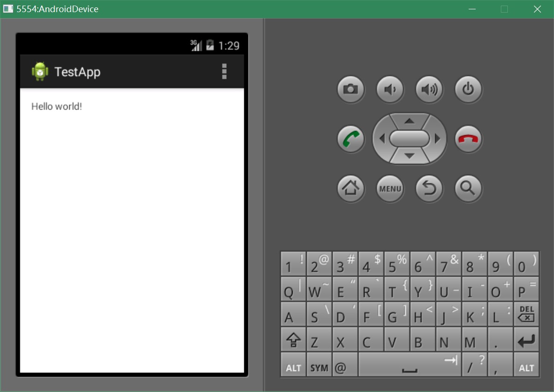Go to the Android home screen

point(351,188)
